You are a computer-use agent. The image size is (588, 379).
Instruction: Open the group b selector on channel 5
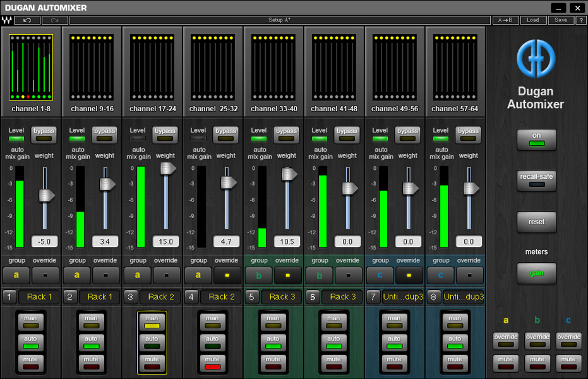pyautogui.click(x=259, y=275)
